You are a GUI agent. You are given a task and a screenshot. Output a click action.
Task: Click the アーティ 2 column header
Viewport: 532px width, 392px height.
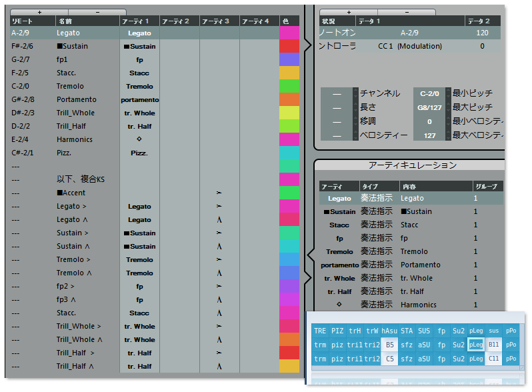179,21
